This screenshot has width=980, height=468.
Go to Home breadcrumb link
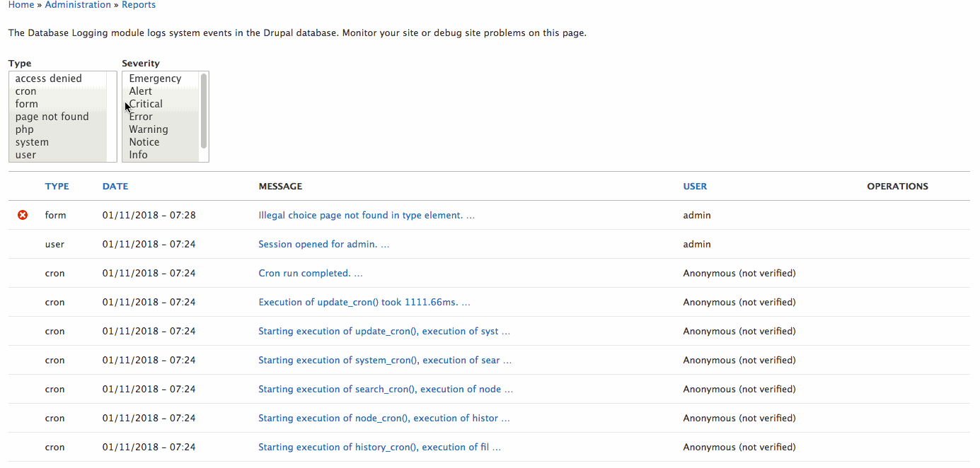pyautogui.click(x=21, y=5)
